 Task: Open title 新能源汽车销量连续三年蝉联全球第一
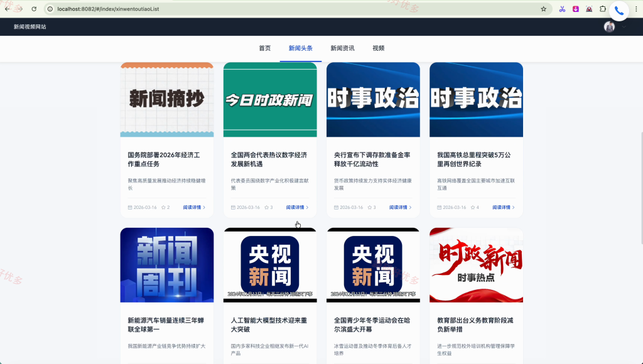tap(166, 324)
